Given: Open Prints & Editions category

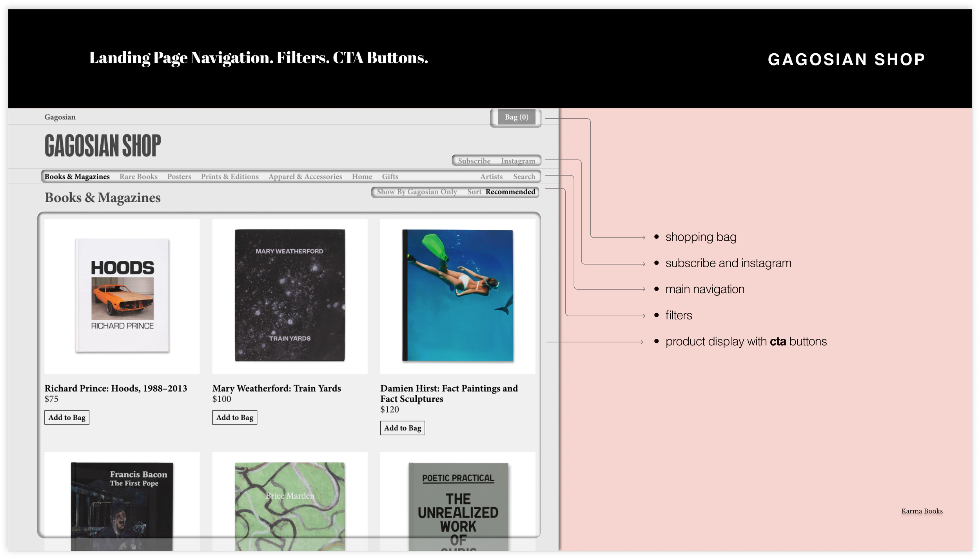Looking at the screenshot, I should [230, 177].
